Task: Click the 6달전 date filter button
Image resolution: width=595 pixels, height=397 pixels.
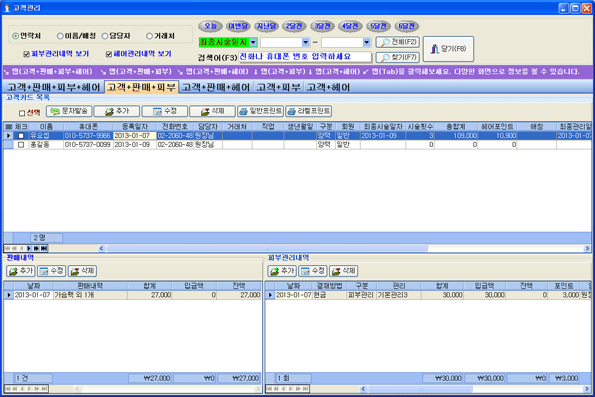Action: point(406,26)
